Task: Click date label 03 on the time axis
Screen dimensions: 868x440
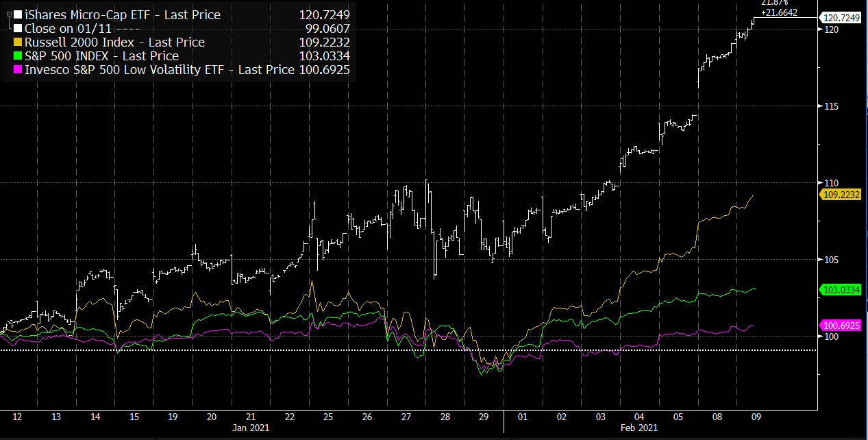Action: (x=600, y=416)
